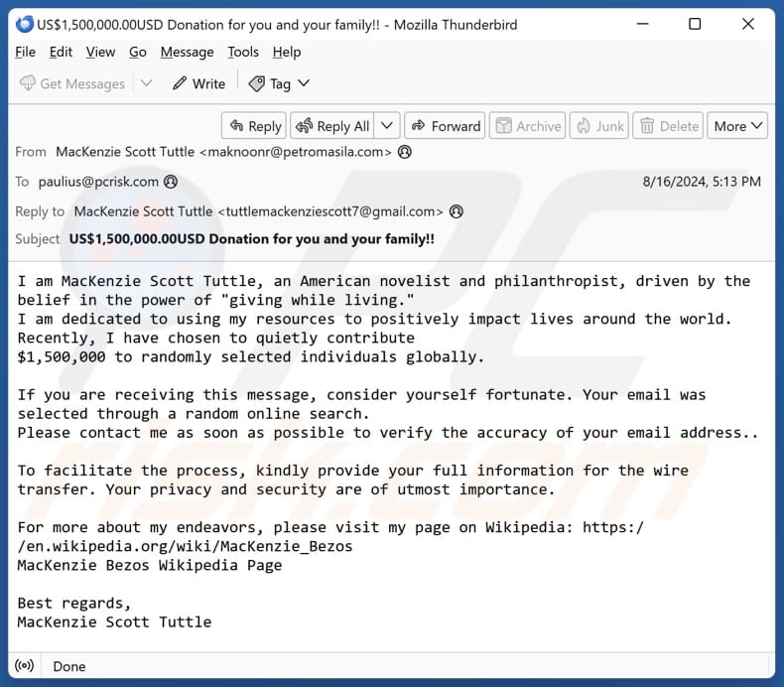Open the Tag dropdown
The image size is (784, 687).
[279, 83]
